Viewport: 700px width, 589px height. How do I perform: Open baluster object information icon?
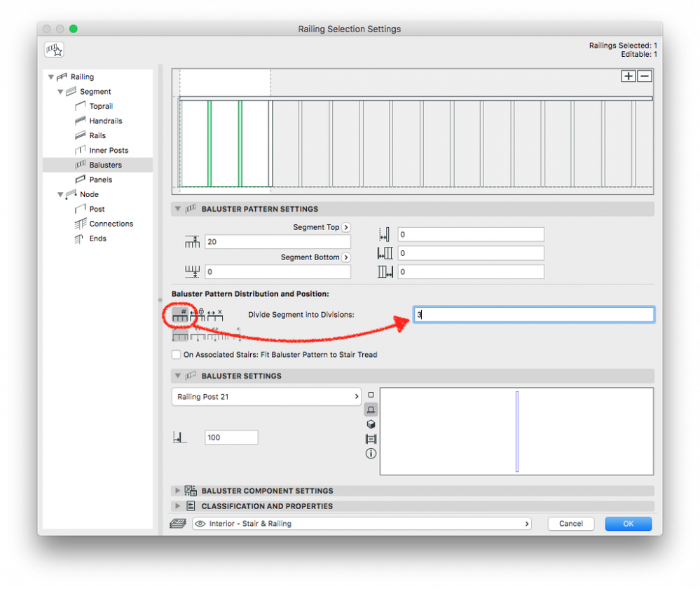tap(371, 454)
